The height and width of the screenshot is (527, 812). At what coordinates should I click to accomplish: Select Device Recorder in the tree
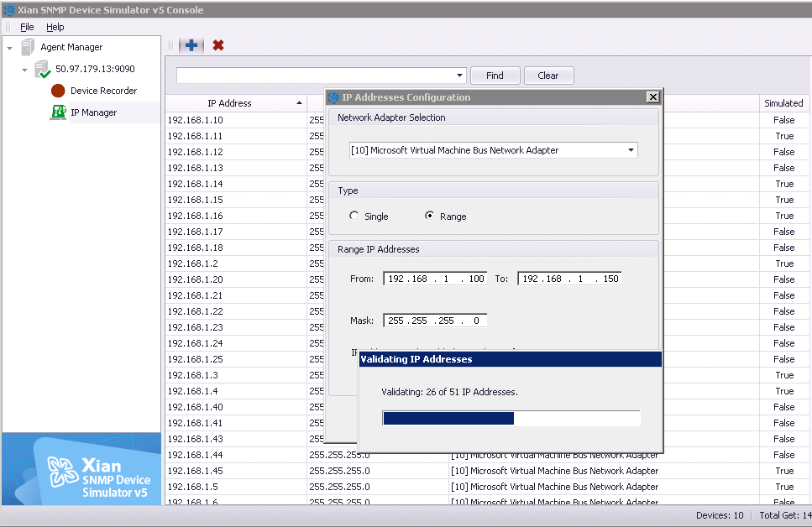[x=103, y=91]
